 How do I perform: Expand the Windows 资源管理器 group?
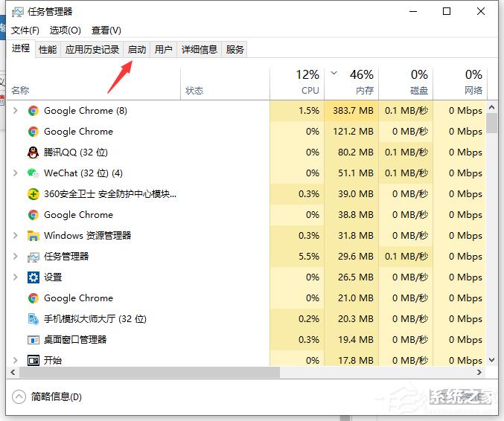tap(15, 236)
